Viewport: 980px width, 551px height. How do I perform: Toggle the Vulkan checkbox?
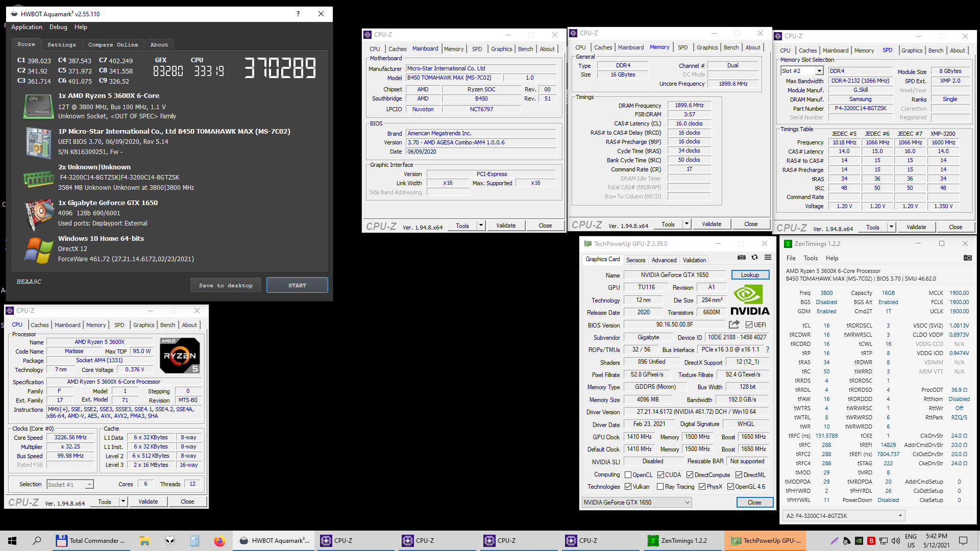pyautogui.click(x=628, y=487)
